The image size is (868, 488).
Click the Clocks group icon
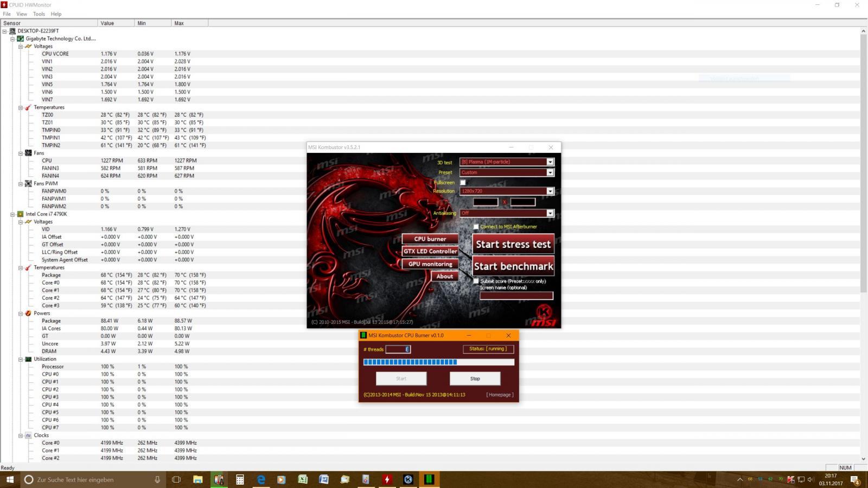coord(28,435)
